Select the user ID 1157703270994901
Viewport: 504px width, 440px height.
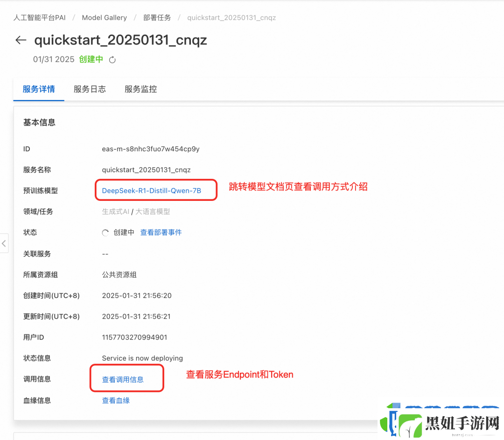(134, 337)
